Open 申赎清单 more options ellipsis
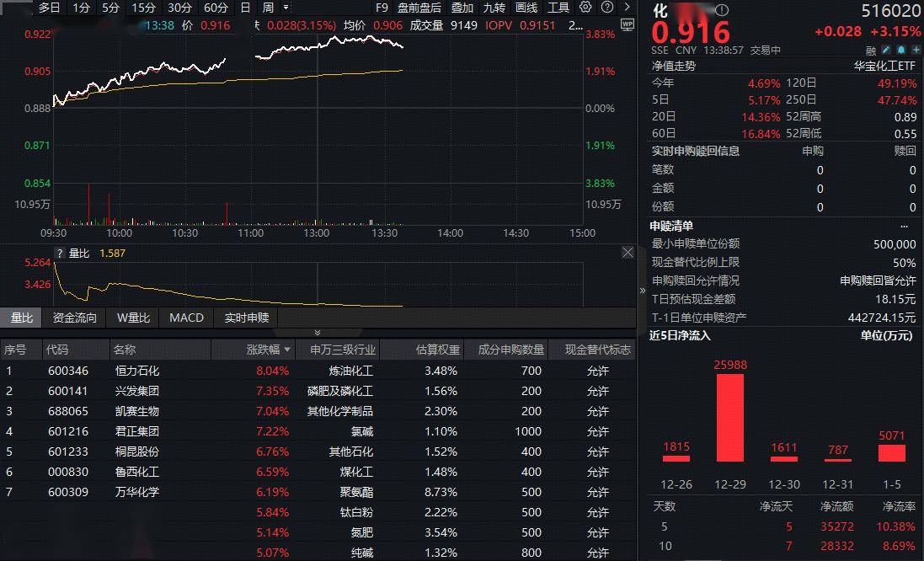924x561 pixels. (905, 227)
